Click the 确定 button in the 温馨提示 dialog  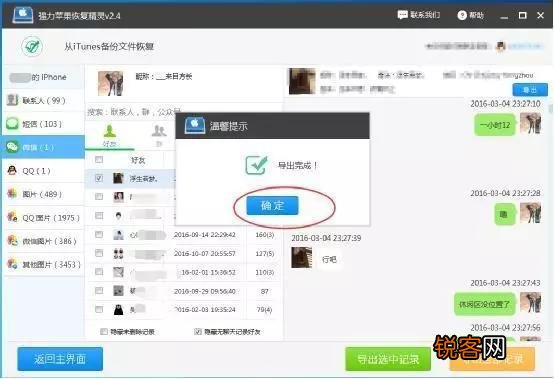(x=272, y=205)
